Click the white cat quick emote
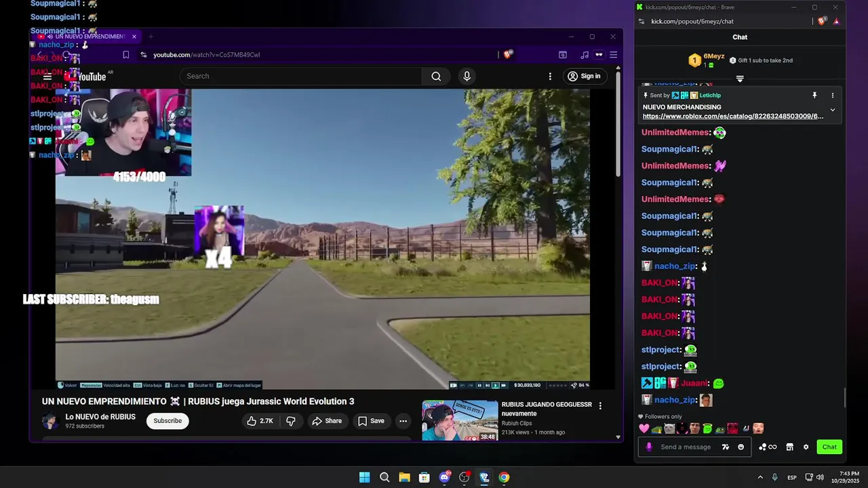The image size is (868, 488). coord(669,428)
